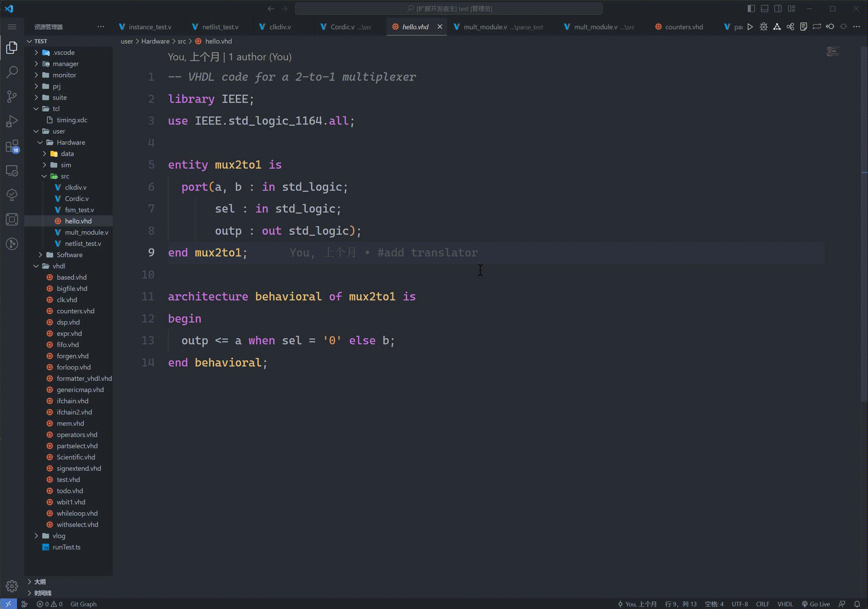The image size is (868, 609).
Task: Toggle the secondary sidebar
Action: click(777, 8)
